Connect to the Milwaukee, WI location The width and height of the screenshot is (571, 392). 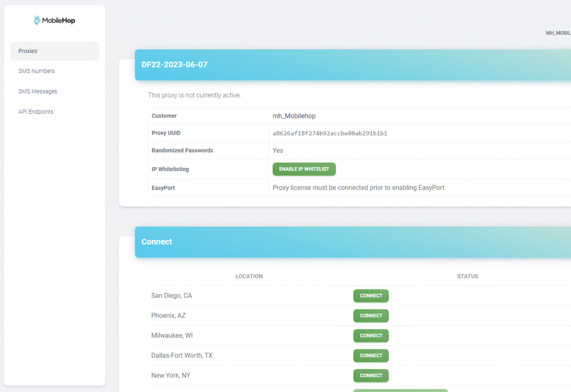point(371,336)
